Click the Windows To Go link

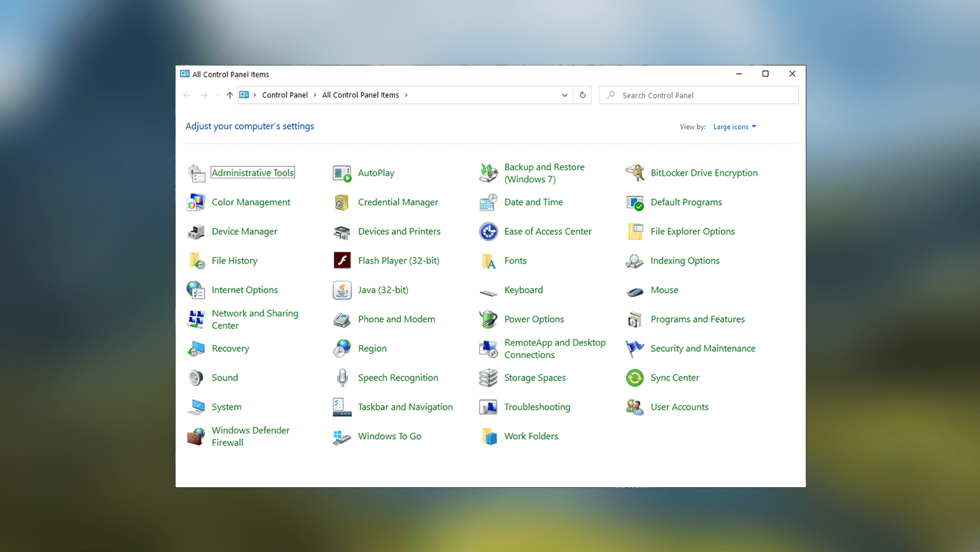(390, 436)
